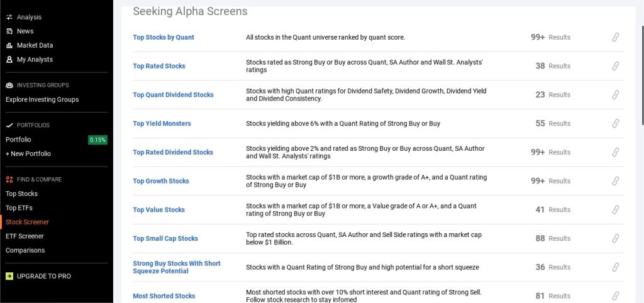
Task: Open Top ETFs from the sidebar
Action: [x=19, y=208]
